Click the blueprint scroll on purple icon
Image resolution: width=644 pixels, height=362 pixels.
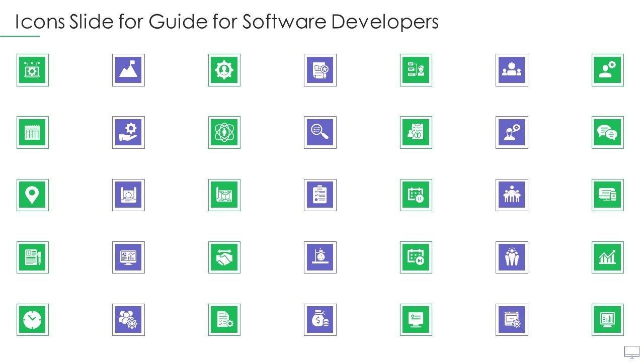tap(128, 195)
